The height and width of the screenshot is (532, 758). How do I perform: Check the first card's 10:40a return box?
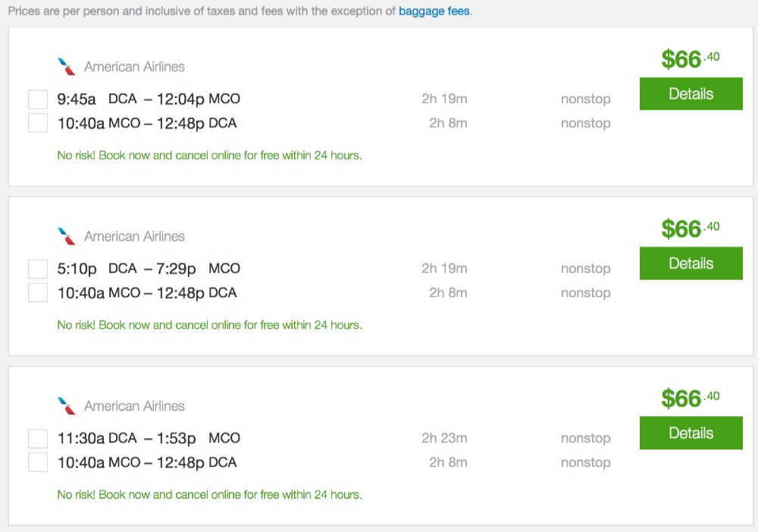(x=38, y=123)
